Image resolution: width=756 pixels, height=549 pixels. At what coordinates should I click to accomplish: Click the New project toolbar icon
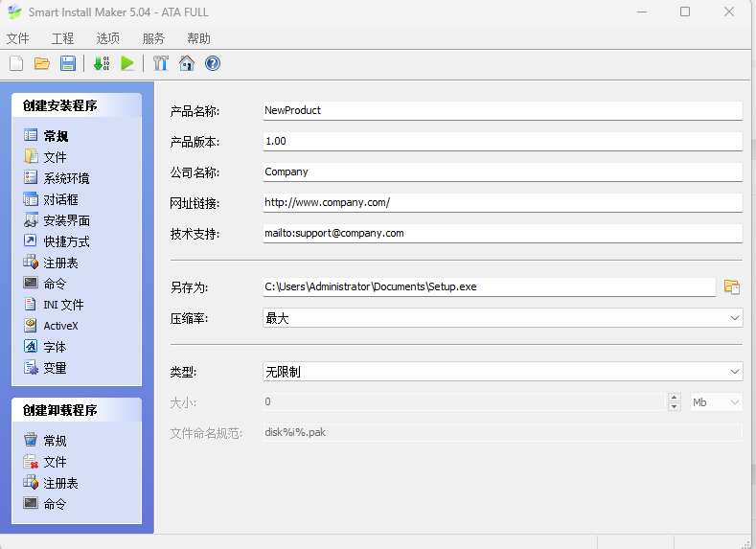coord(16,64)
